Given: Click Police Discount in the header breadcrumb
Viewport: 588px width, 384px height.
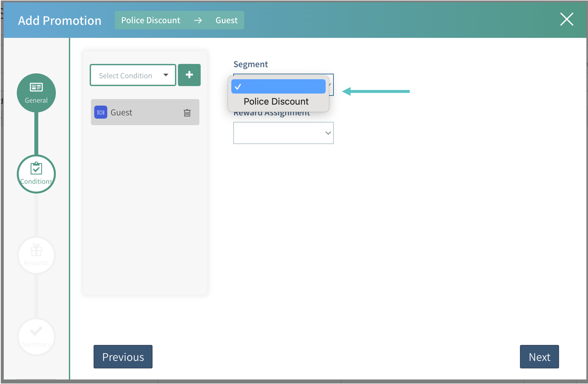Looking at the screenshot, I should (151, 20).
